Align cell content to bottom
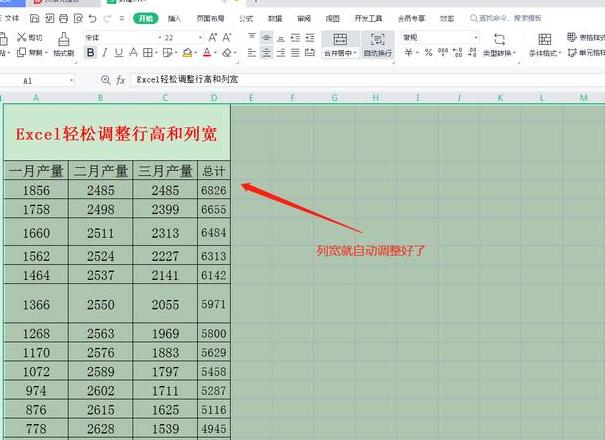This screenshot has width=605, height=440. tap(281, 38)
